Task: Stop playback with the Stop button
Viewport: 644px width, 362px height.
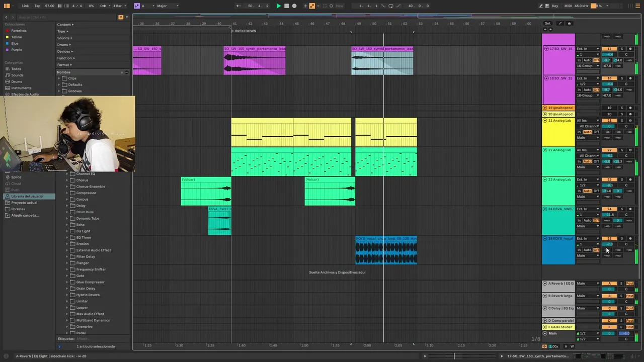Action: pyautogui.click(x=286, y=6)
